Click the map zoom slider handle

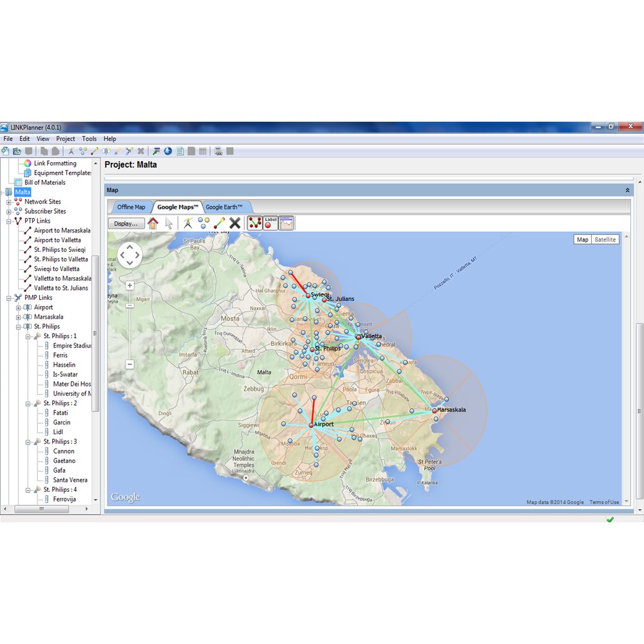coord(130,305)
